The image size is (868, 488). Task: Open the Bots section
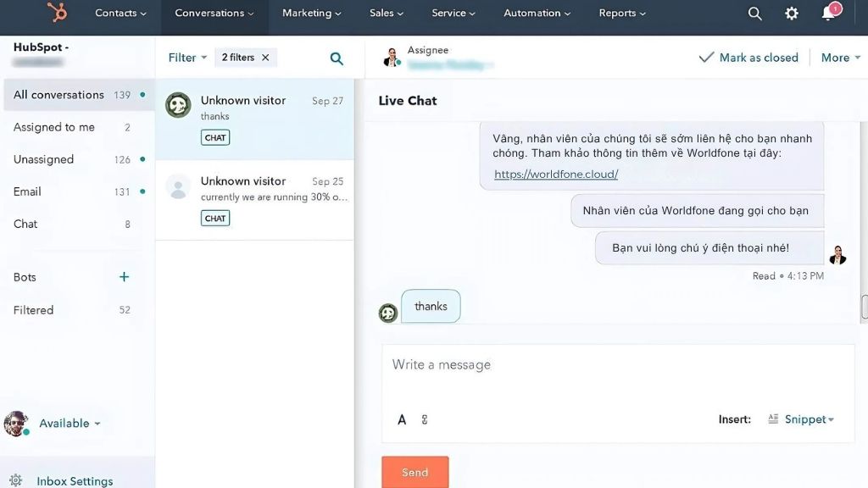point(25,277)
